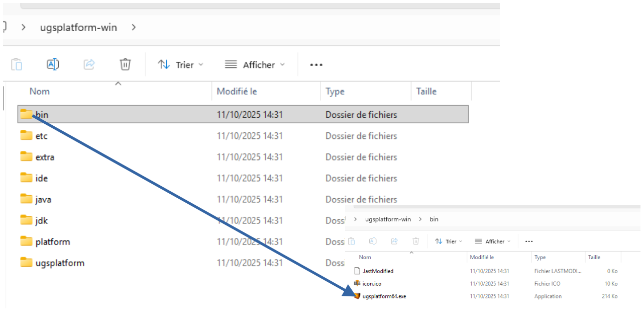Open the more options ellipsis in large toolbar
Screen dimensions: 644x324
pyautogui.click(x=316, y=65)
